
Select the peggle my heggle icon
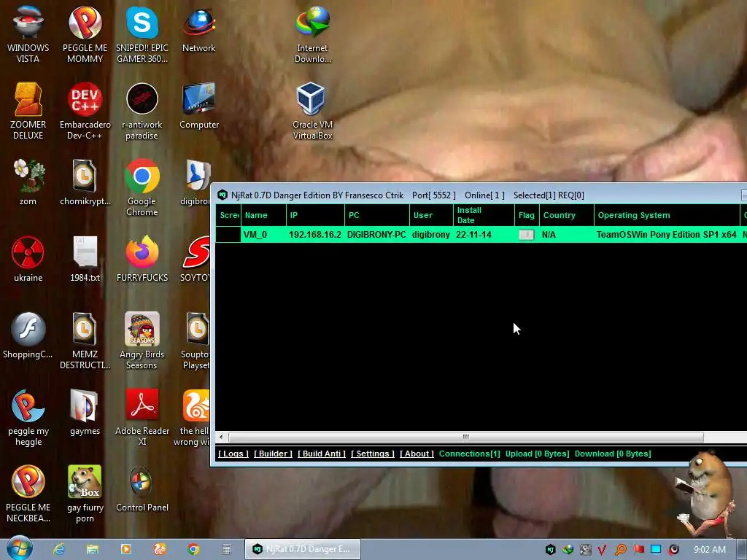coord(28,416)
